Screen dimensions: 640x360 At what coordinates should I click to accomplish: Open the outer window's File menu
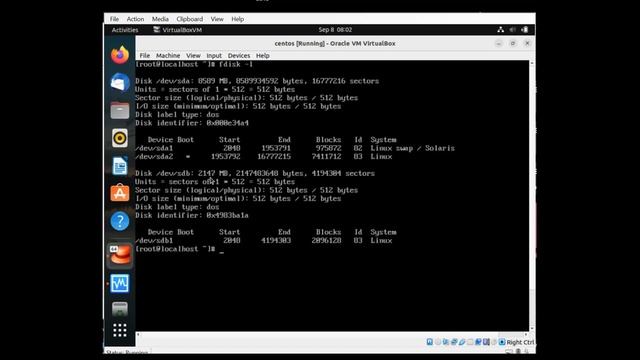[114, 19]
